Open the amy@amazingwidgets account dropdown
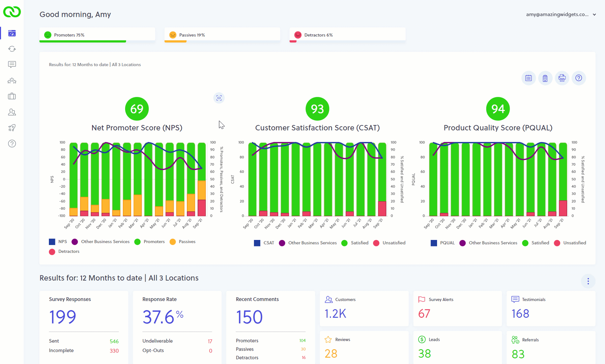 [x=560, y=14]
